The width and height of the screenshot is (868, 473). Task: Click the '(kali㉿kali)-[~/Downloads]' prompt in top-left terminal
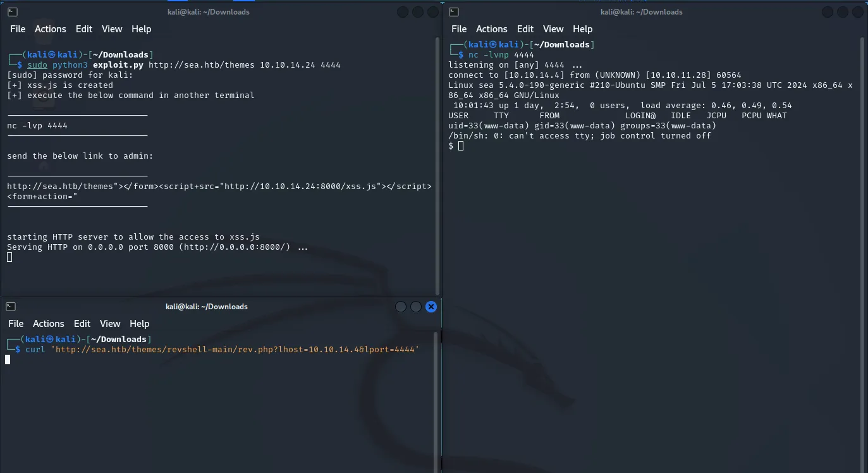tap(81, 55)
